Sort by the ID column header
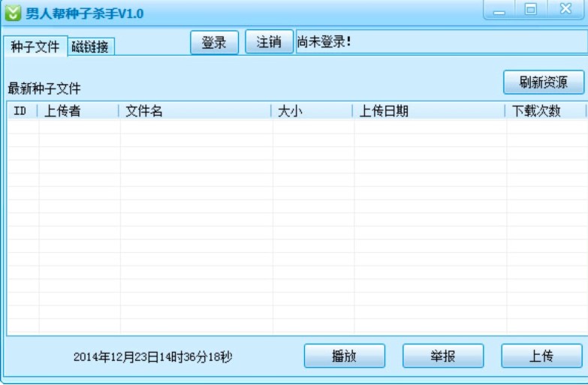 (x=22, y=111)
